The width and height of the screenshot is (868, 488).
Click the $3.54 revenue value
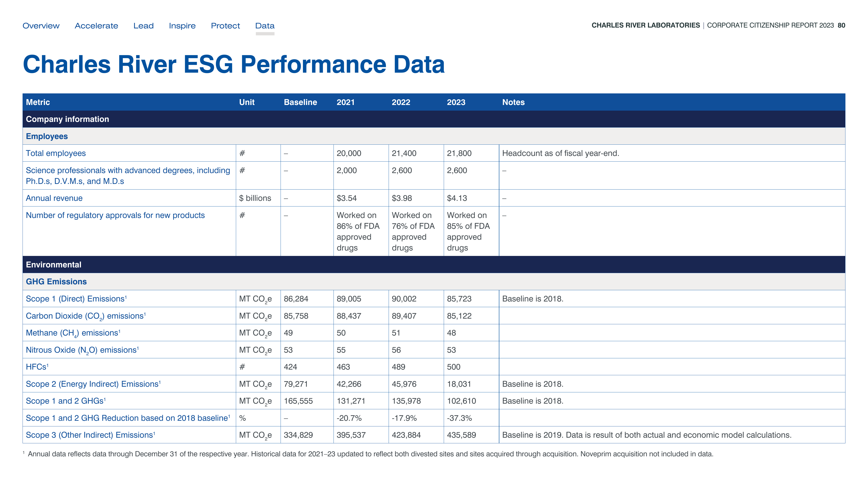(346, 198)
